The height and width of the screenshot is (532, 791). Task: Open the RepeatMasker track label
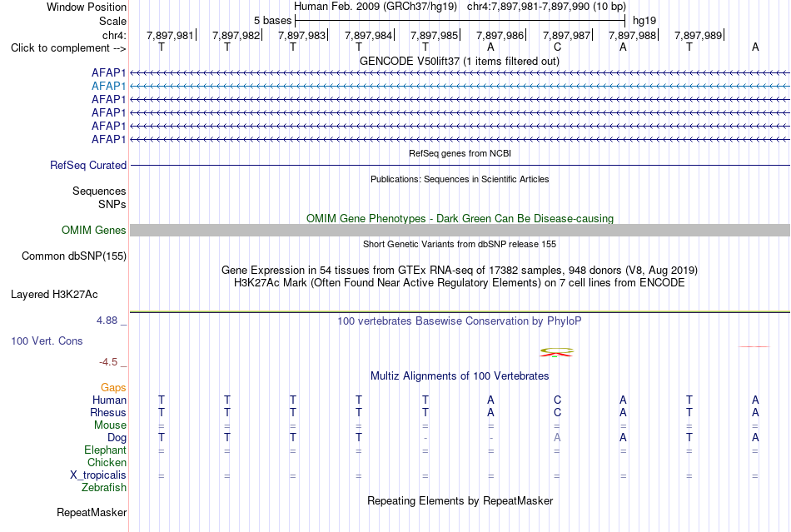(x=92, y=512)
